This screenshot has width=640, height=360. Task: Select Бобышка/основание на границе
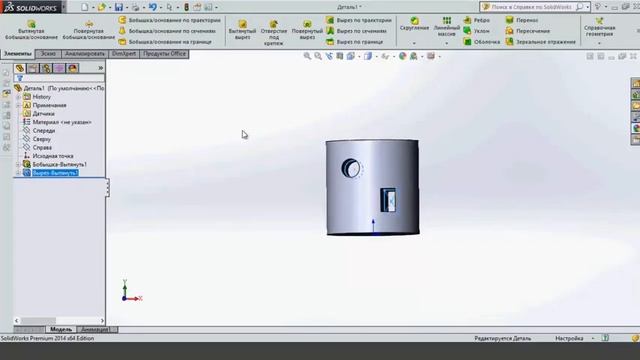coord(165,42)
